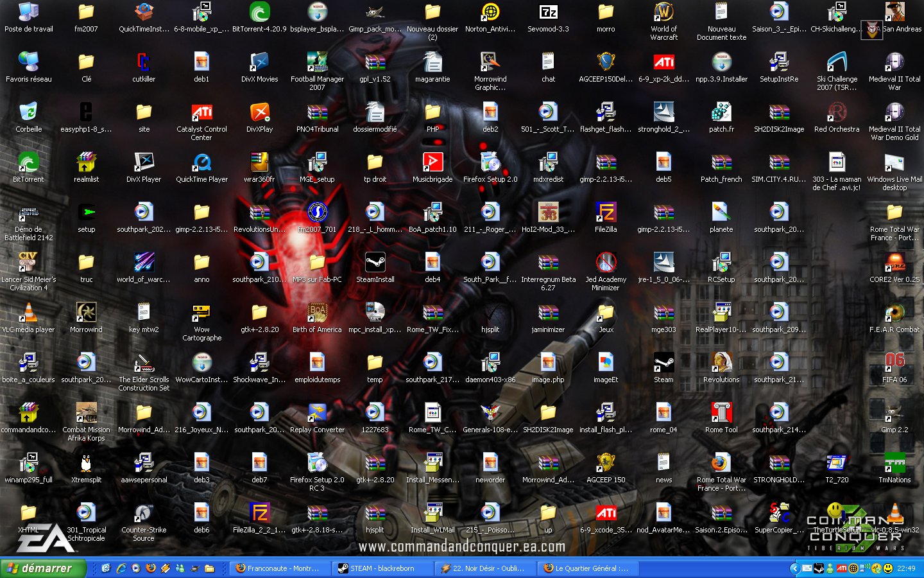This screenshot has height=578, width=924.
Task: Launch FileZilla desktop shortcut
Action: pyautogui.click(x=606, y=218)
